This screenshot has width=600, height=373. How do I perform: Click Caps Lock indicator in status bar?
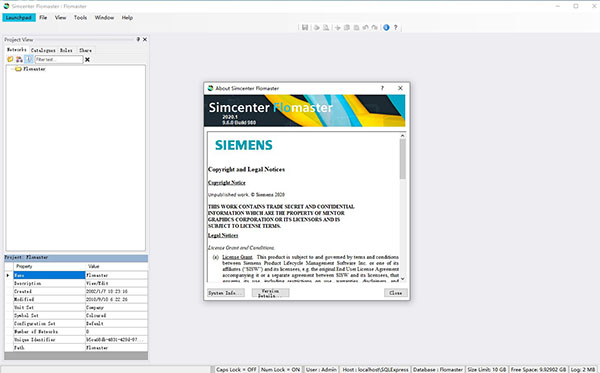pos(236,370)
